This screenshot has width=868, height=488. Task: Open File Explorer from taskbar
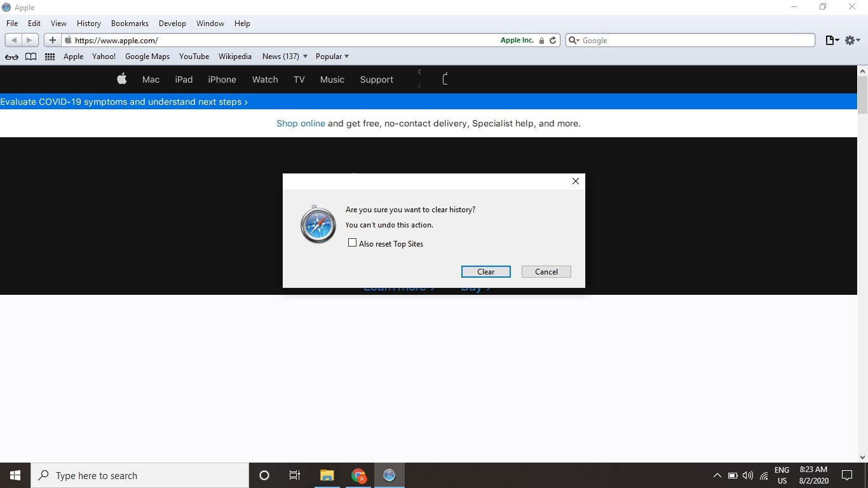point(327,475)
